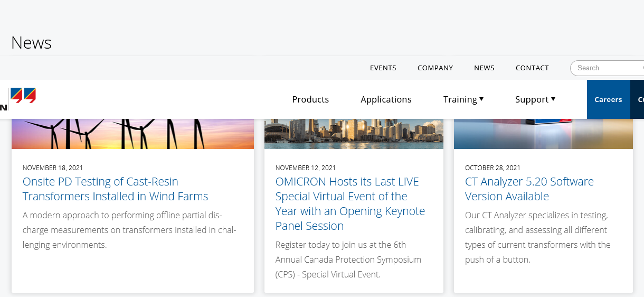The width and height of the screenshot is (644, 297).
Task: Click the wind turbines sunset thumbnail
Action: 132,134
